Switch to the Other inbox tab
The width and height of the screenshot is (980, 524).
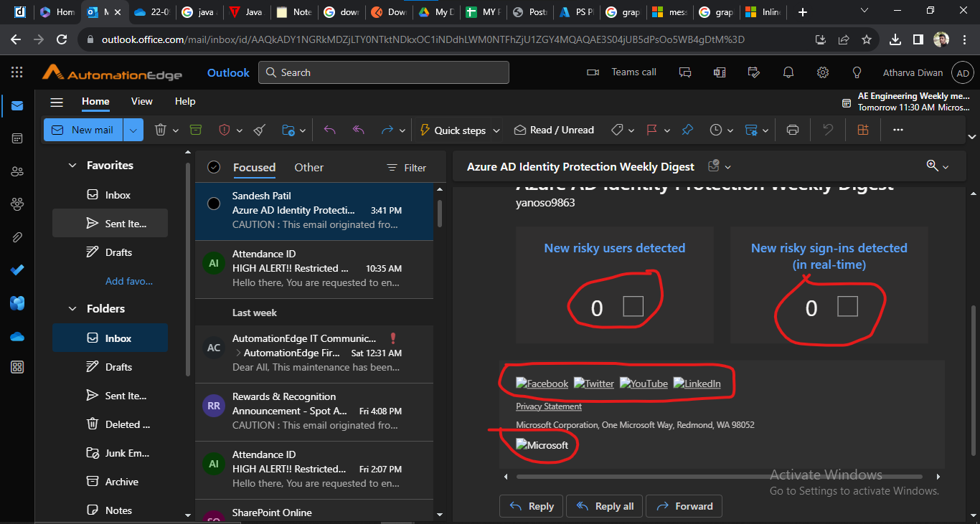point(308,167)
